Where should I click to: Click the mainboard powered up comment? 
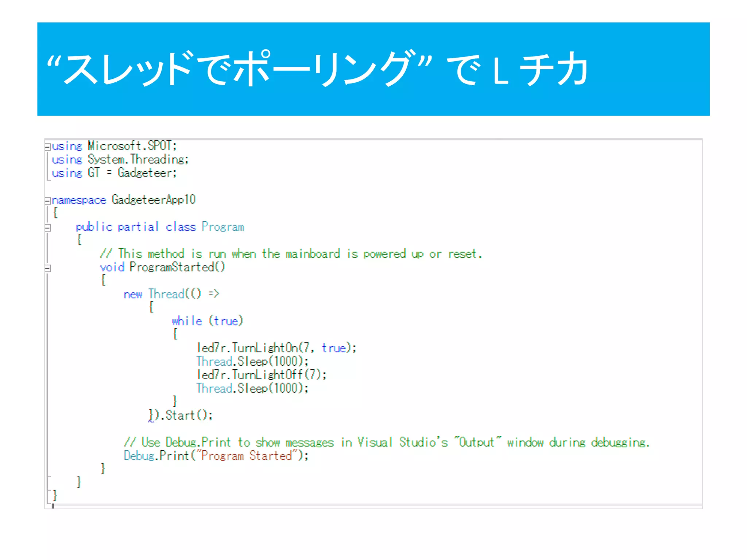click(x=291, y=254)
